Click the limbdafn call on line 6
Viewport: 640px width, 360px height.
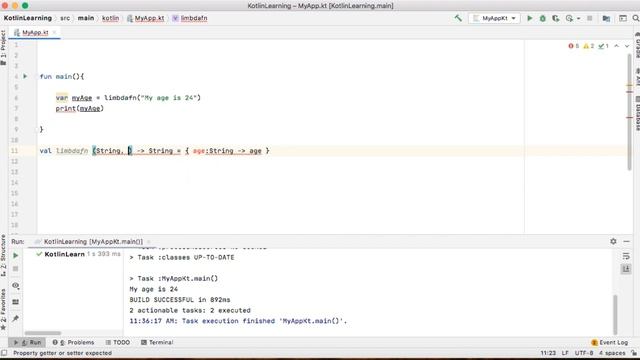pyautogui.click(x=120, y=98)
